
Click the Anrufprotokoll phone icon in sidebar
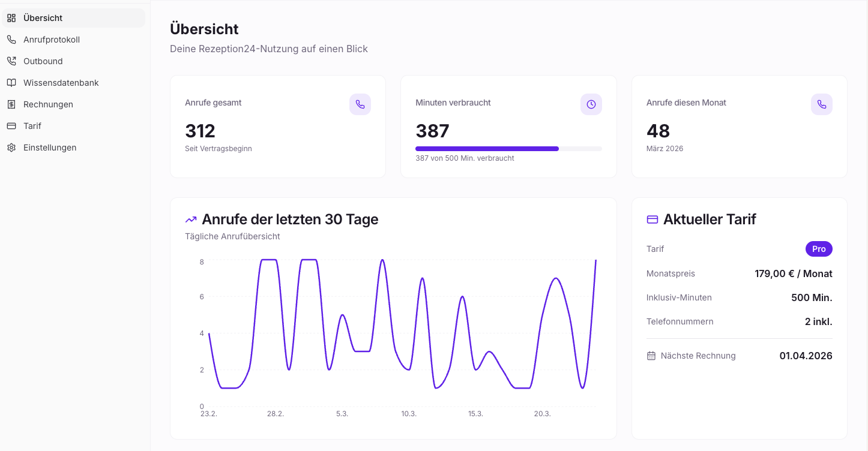pyautogui.click(x=11, y=40)
